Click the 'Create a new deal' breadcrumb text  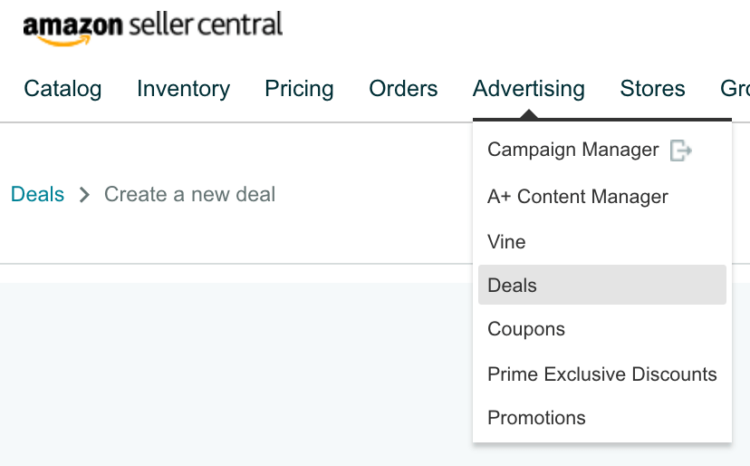[190, 195]
